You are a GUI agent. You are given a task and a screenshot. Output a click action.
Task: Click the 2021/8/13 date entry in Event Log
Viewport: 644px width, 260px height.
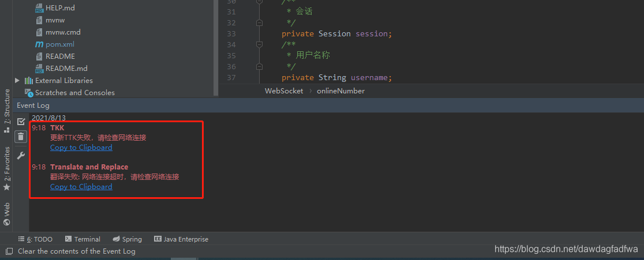point(49,118)
